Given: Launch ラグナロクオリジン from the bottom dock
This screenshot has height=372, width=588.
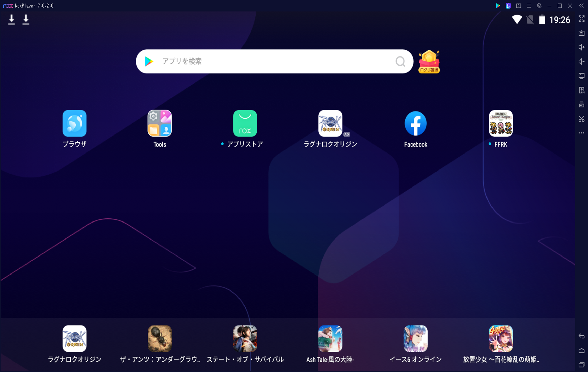Looking at the screenshot, I should pyautogui.click(x=75, y=338).
